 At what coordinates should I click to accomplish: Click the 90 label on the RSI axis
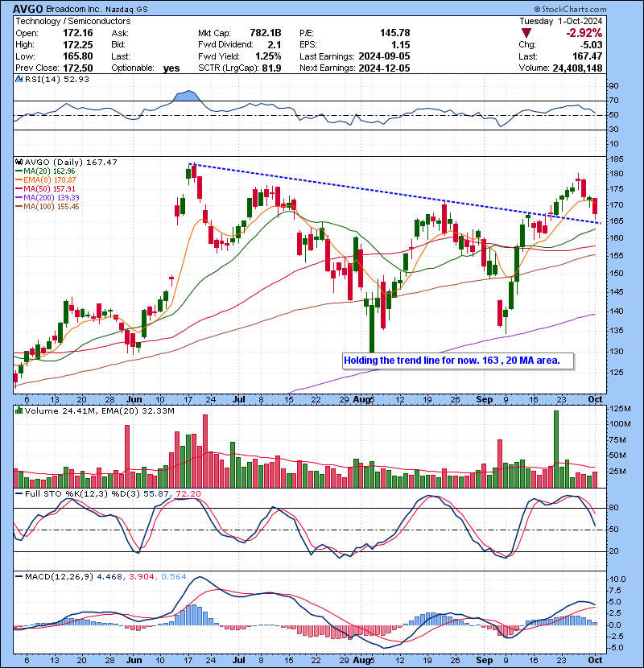coord(613,86)
